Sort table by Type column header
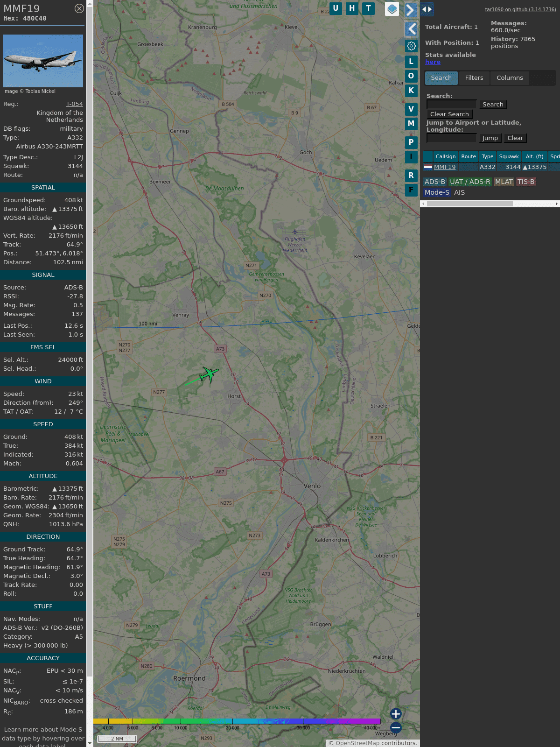Image resolution: width=560 pixels, height=747 pixels. (488, 157)
